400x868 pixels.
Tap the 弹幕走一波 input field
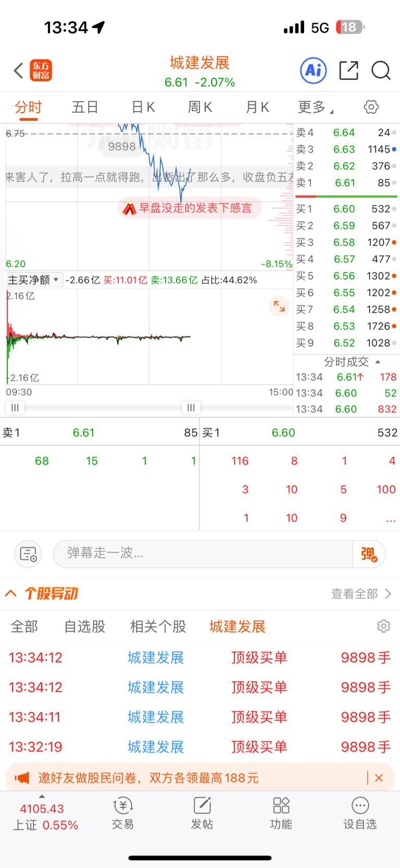[203, 554]
